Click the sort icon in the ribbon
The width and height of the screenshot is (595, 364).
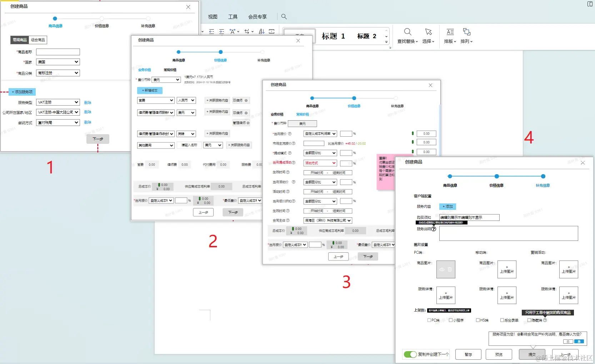point(262,31)
